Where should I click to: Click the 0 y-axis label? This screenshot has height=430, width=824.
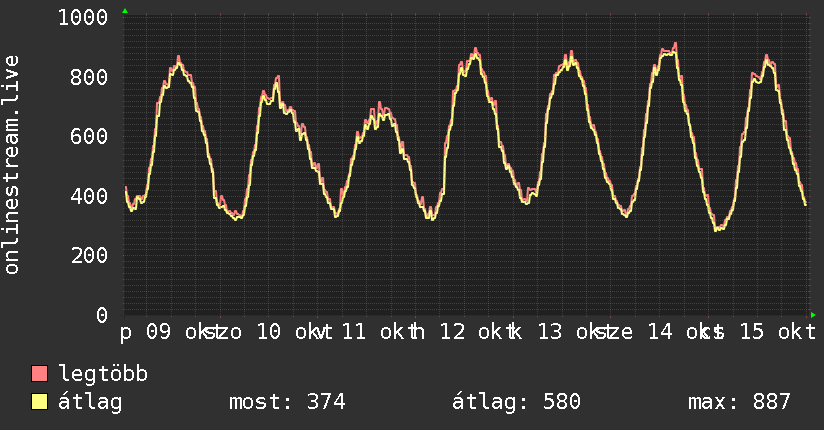tap(102, 315)
